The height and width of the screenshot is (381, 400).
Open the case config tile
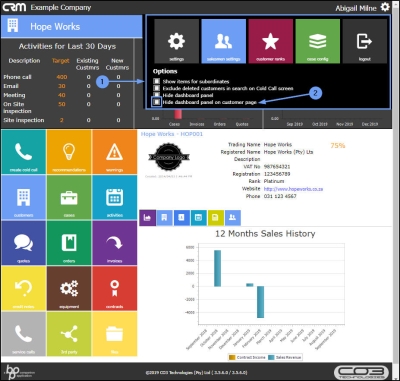pyautogui.click(x=318, y=41)
